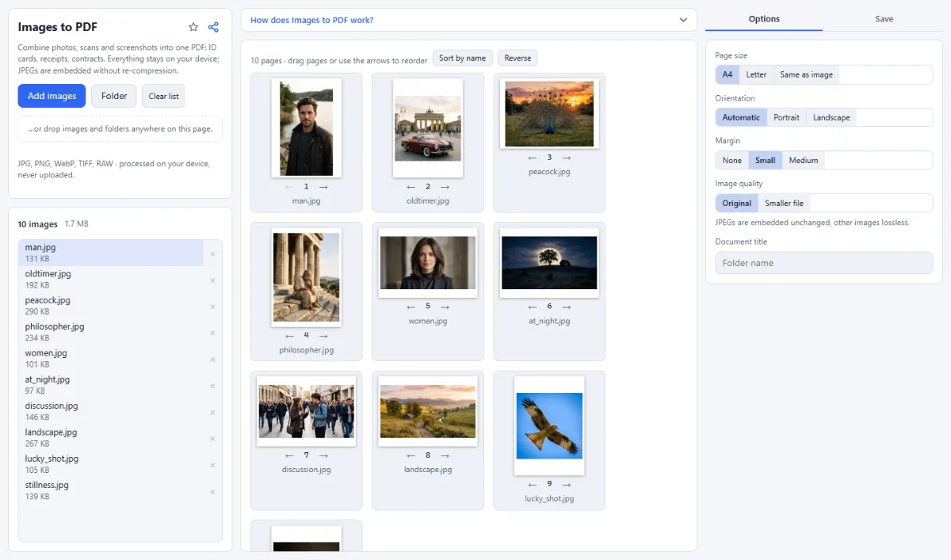Move page 7 discussion.jpg right
The height and width of the screenshot is (560, 951).
coord(323,455)
